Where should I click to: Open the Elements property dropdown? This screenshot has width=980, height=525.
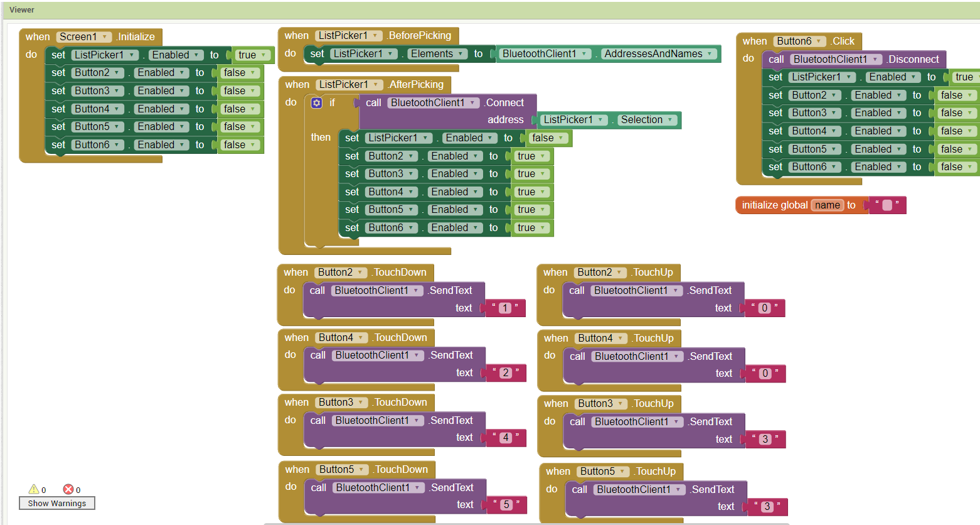point(437,53)
